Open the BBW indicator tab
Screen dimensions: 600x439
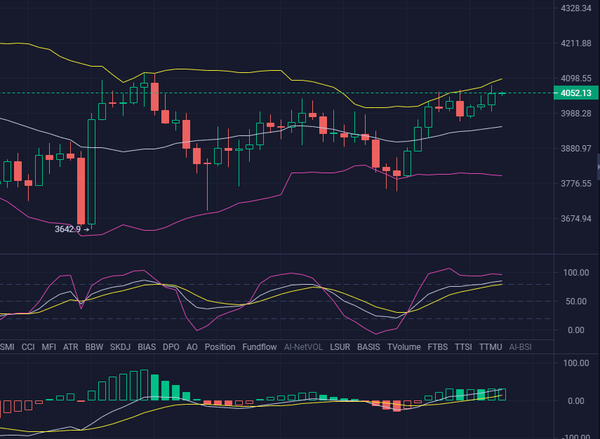click(x=94, y=347)
